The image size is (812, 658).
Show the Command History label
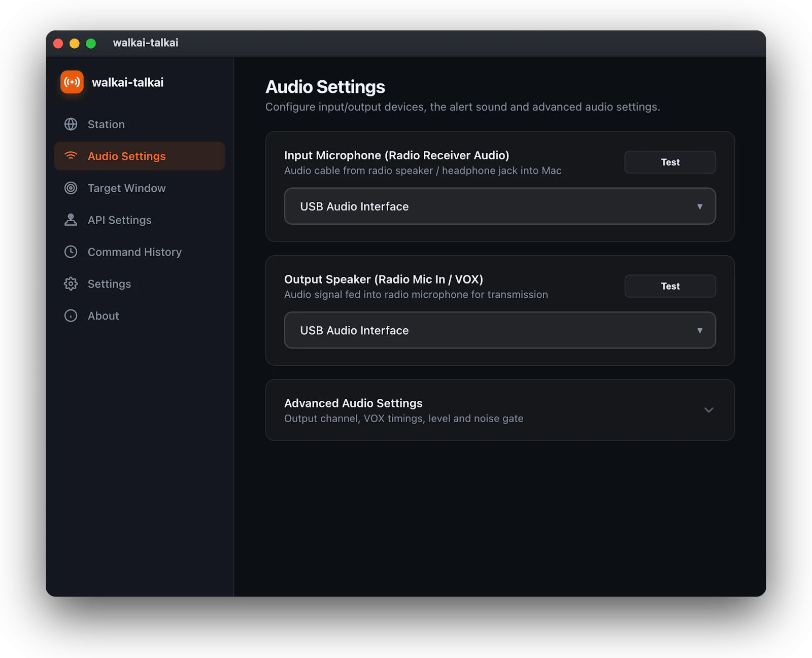pyautogui.click(x=134, y=252)
